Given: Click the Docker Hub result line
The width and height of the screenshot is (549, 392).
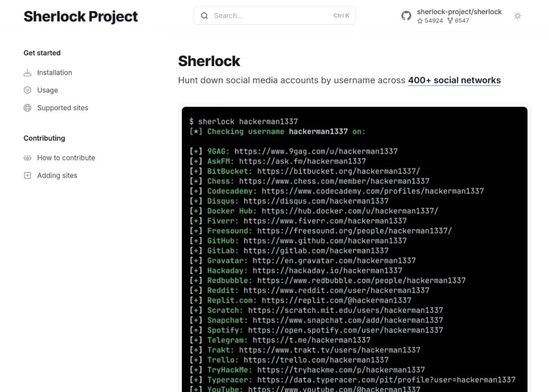Looking at the screenshot, I should coord(314,211).
